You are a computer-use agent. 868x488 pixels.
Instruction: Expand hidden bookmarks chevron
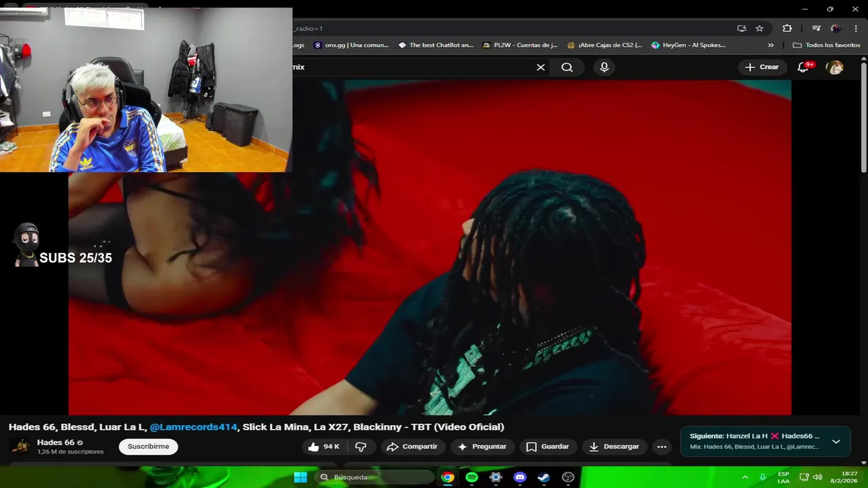coord(770,45)
